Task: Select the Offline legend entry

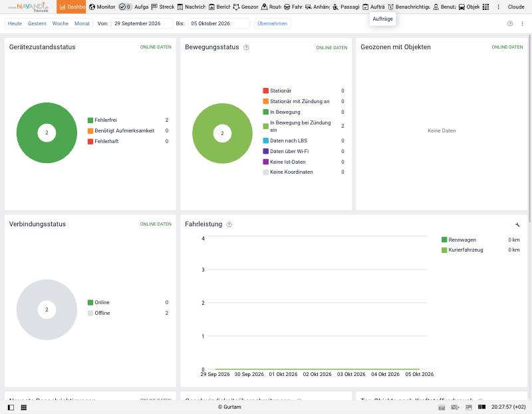Action: click(128, 313)
